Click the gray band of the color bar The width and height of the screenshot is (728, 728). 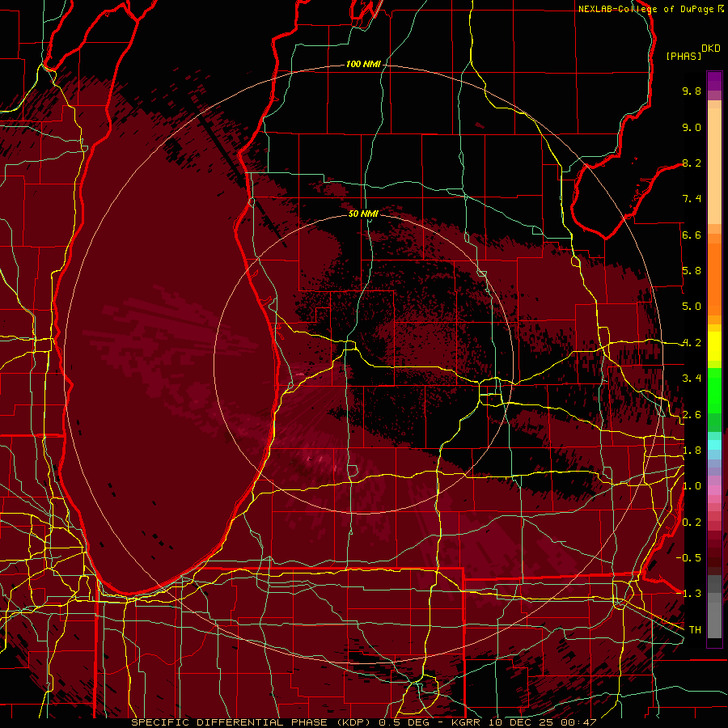point(714,607)
